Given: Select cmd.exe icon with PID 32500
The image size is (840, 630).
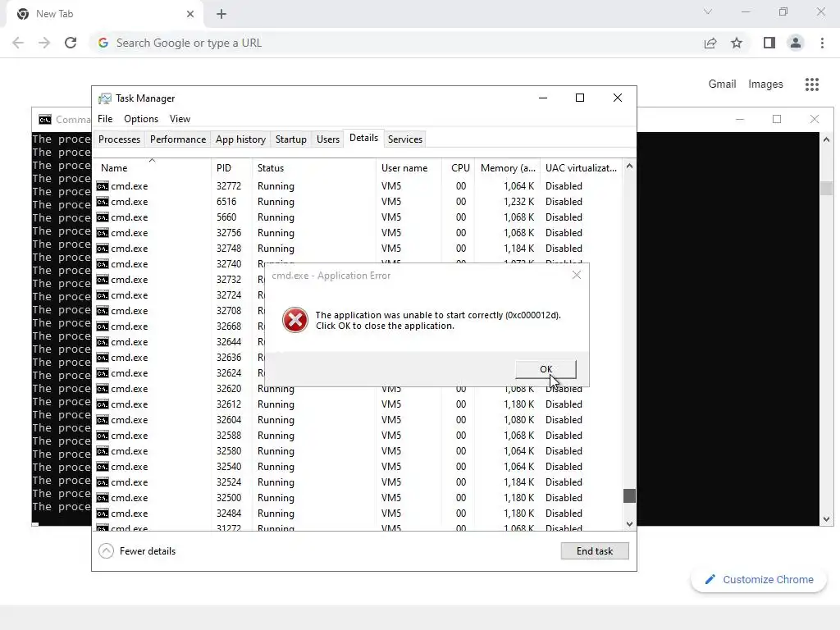Looking at the screenshot, I should 103,498.
